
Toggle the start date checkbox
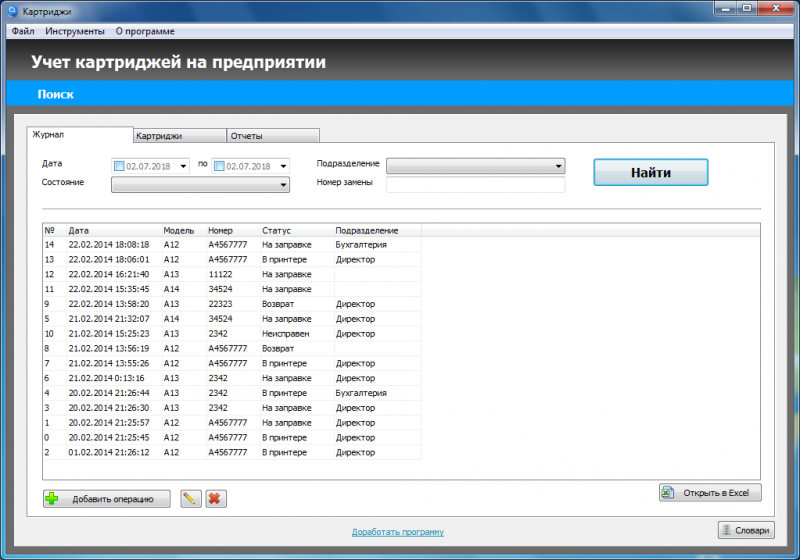point(119,166)
